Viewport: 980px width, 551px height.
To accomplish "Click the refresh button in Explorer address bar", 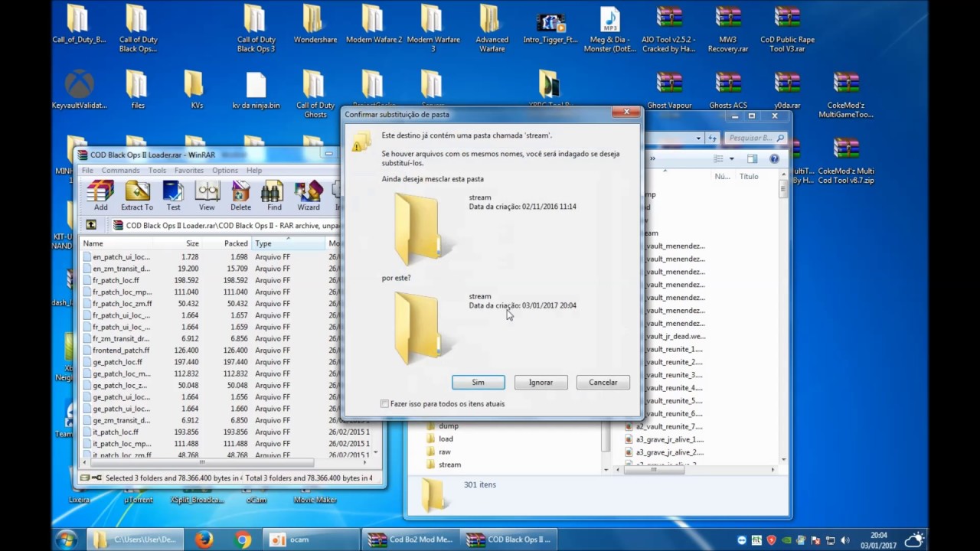I will (x=712, y=139).
